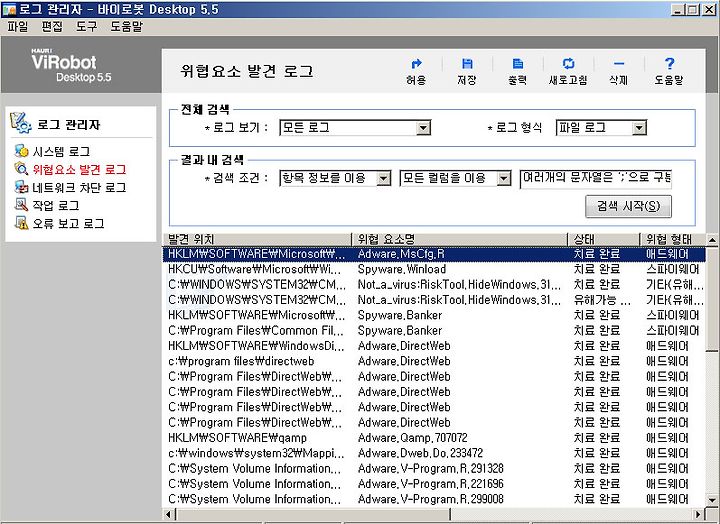Select the Adware.Dweb.Do.233472 row

point(434,453)
